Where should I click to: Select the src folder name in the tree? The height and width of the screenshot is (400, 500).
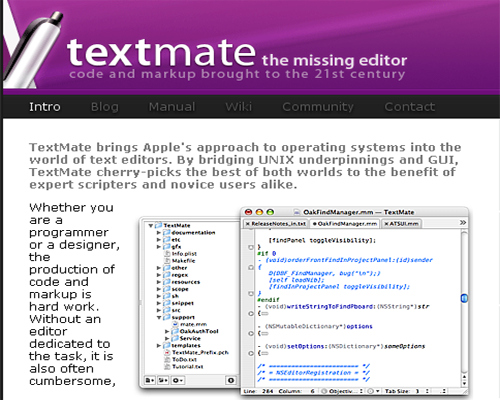(176, 310)
